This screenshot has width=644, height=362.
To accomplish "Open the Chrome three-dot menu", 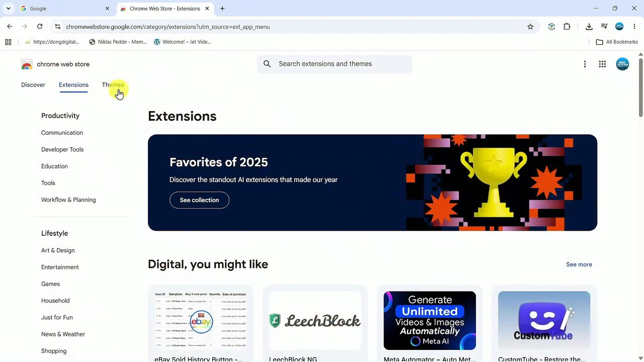I will [x=634, y=27].
